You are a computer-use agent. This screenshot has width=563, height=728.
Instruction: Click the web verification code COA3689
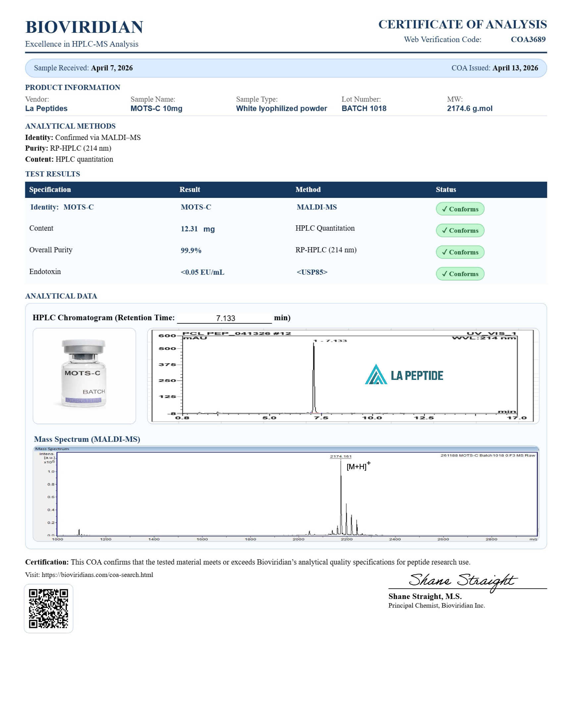pyautogui.click(x=528, y=39)
